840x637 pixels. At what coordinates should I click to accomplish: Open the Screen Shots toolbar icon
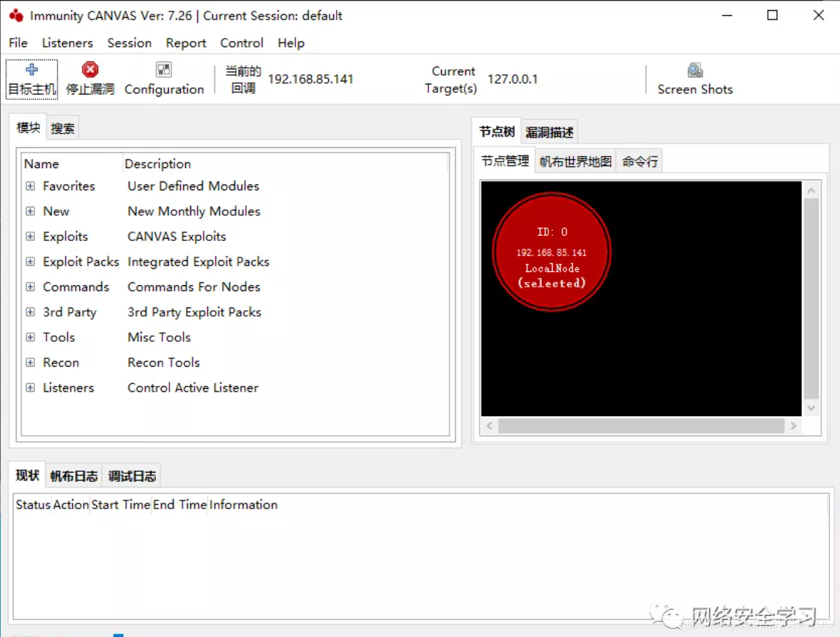tap(695, 70)
